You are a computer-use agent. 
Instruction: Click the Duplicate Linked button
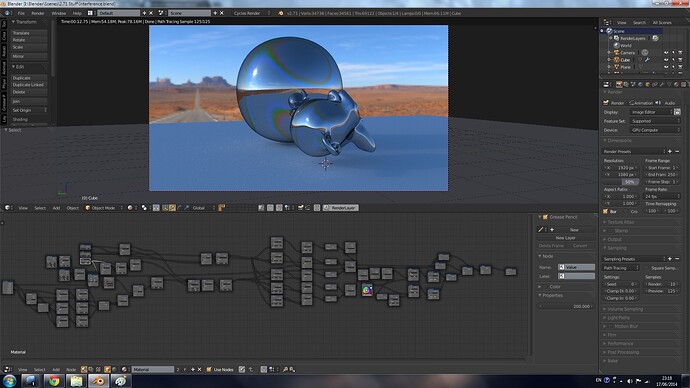[x=29, y=85]
